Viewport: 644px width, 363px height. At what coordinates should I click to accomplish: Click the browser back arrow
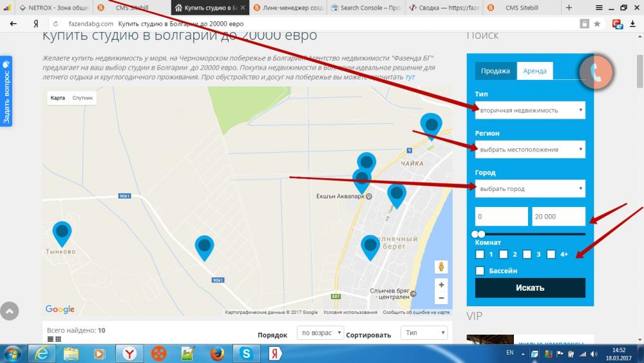pos(13,24)
